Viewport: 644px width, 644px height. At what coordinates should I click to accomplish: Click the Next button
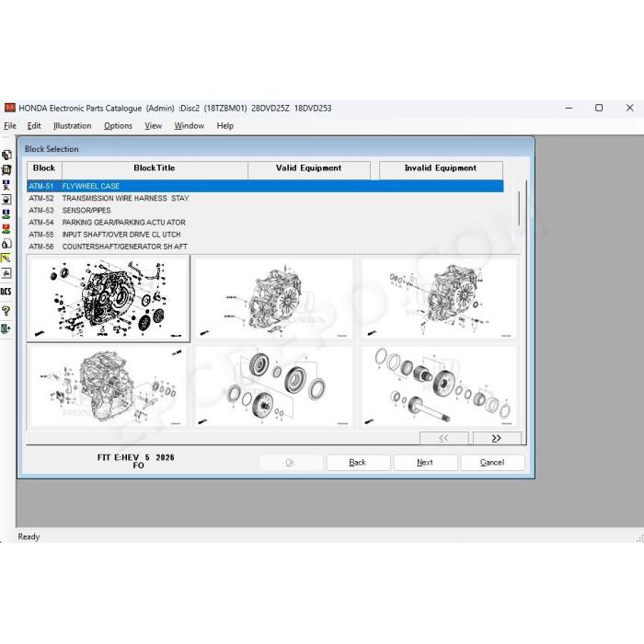(x=425, y=463)
